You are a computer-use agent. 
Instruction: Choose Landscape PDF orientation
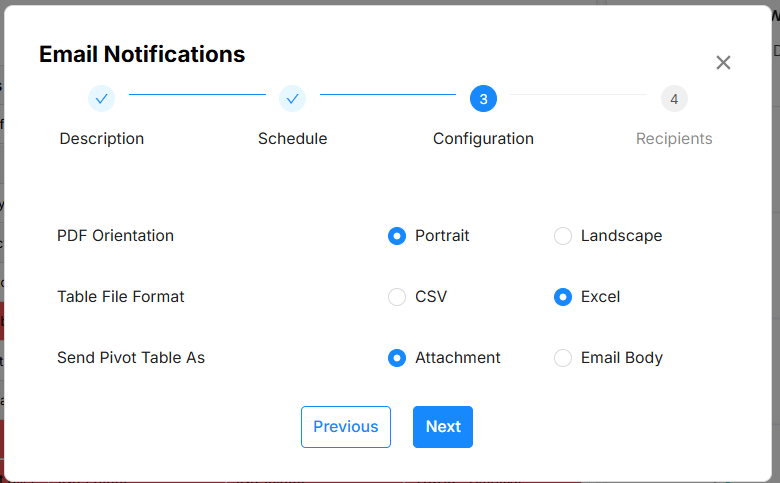(563, 236)
